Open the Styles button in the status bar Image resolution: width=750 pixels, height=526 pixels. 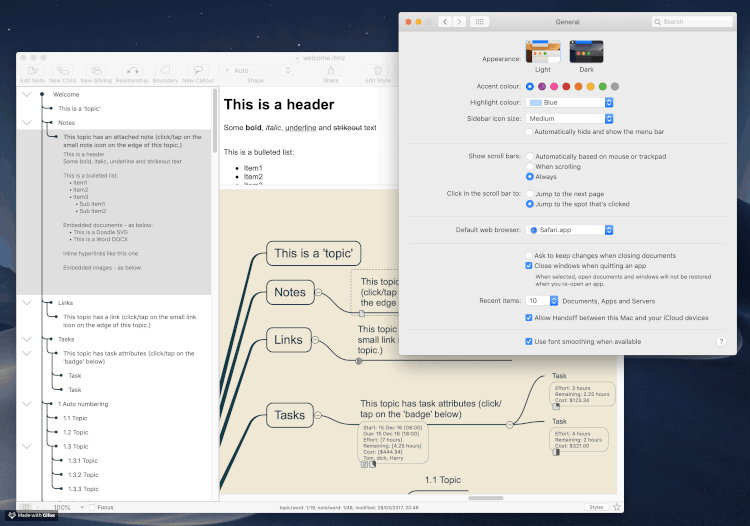point(596,507)
